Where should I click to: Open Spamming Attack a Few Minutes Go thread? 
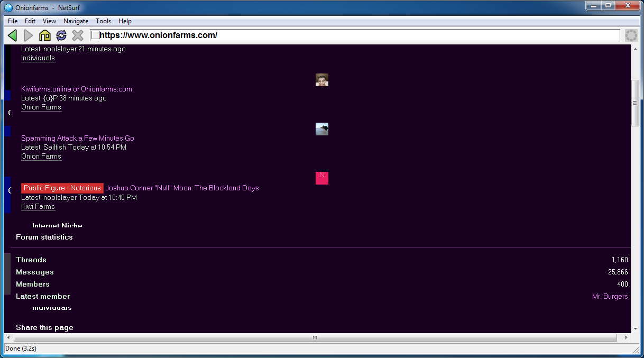tap(78, 138)
